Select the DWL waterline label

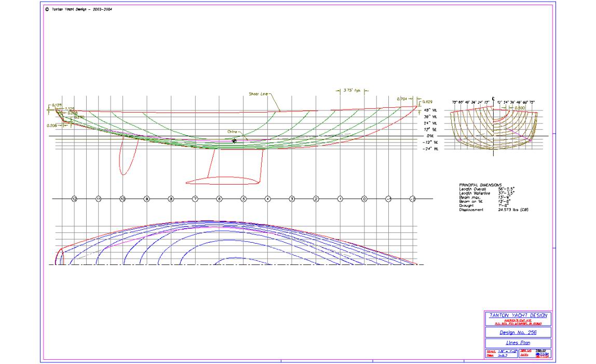pyautogui.click(x=429, y=136)
